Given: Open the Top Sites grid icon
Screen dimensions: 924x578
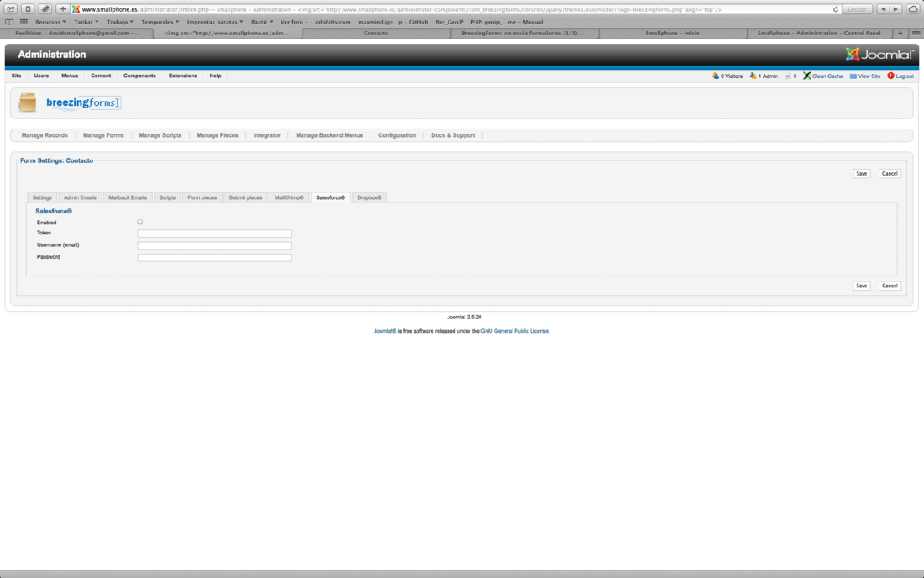Looking at the screenshot, I should click(x=24, y=22).
